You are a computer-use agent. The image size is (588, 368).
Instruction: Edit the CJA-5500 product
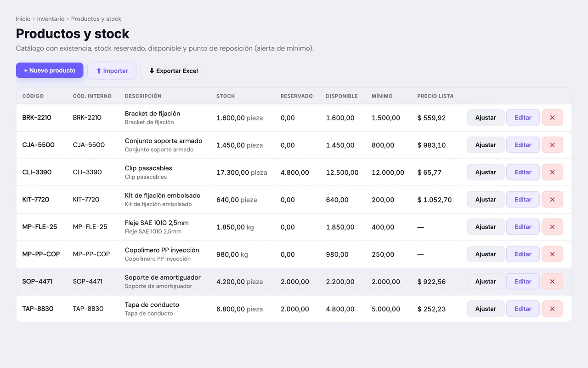pos(523,145)
